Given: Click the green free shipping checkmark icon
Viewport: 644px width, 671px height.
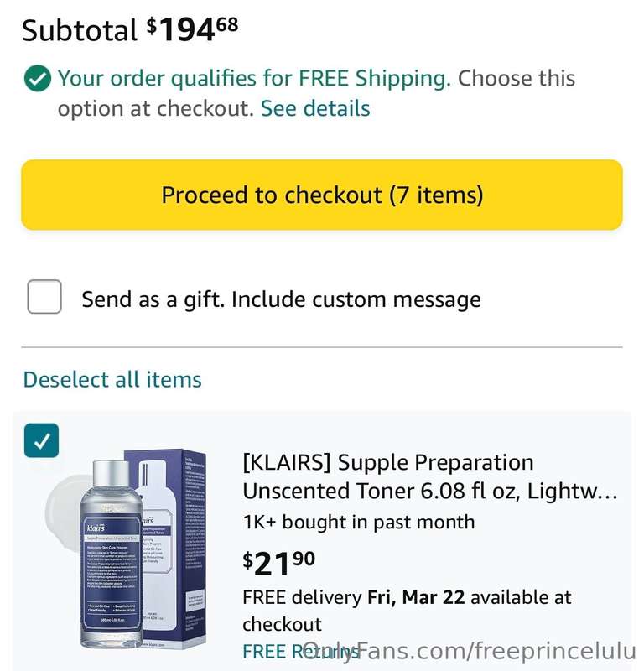Looking at the screenshot, I should 38,79.
